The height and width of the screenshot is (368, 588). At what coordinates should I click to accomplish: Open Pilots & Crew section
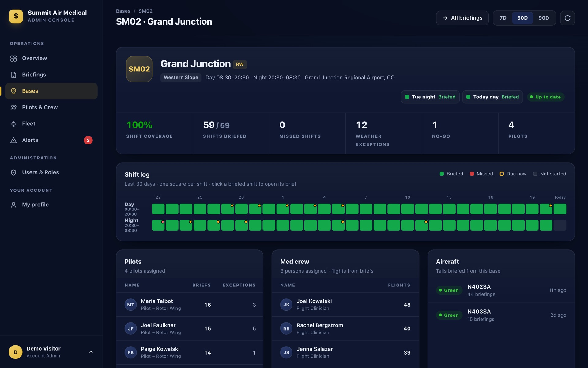[x=51, y=107]
